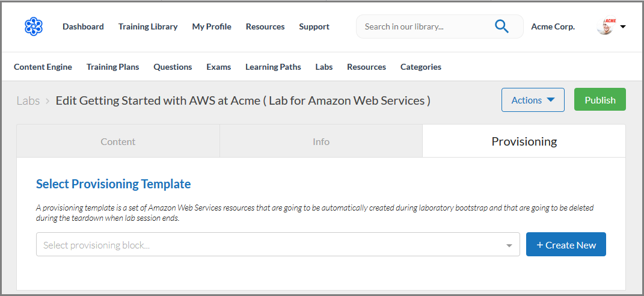Click the blue flower logo icon
This screenshot has width=644, height=296.
(x=33, y=26)
